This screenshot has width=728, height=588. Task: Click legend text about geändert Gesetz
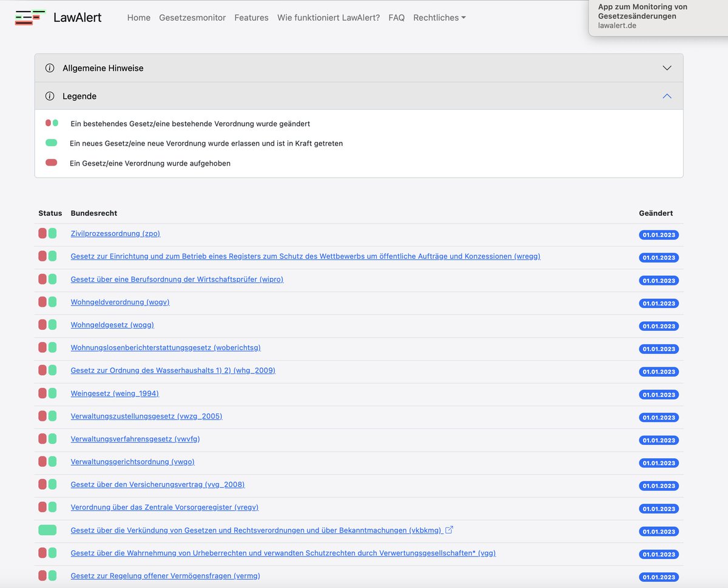[190, 124]
